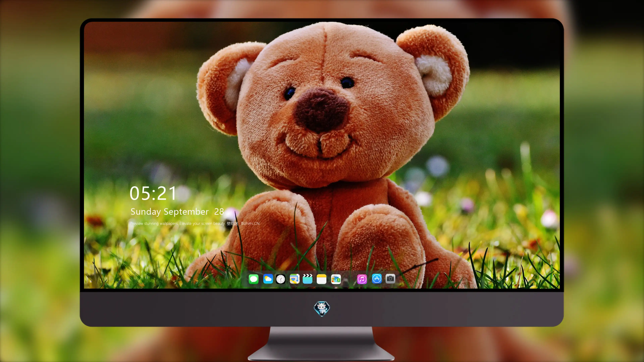Launch the Videos clapperboard app
The image size is (644, 362).
coord(308,279)
